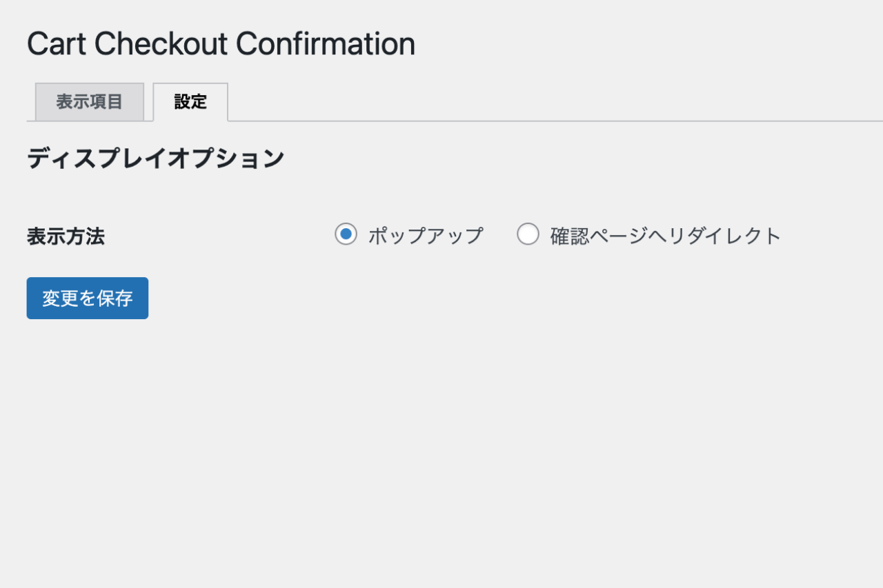Activate the currently selected 設定 tab
The height and width of the screenshot is (588, 883).
[x=190, y=102]
